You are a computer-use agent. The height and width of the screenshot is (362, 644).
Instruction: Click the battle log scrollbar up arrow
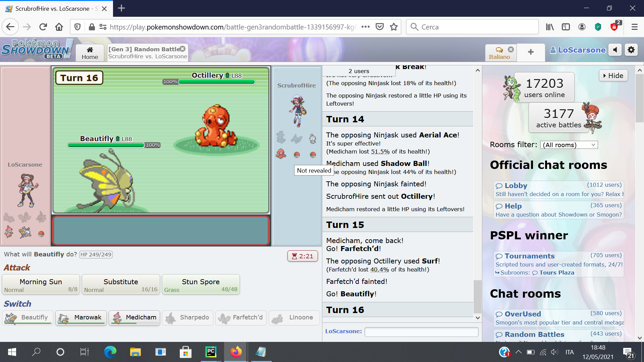(x=478, y=70)
